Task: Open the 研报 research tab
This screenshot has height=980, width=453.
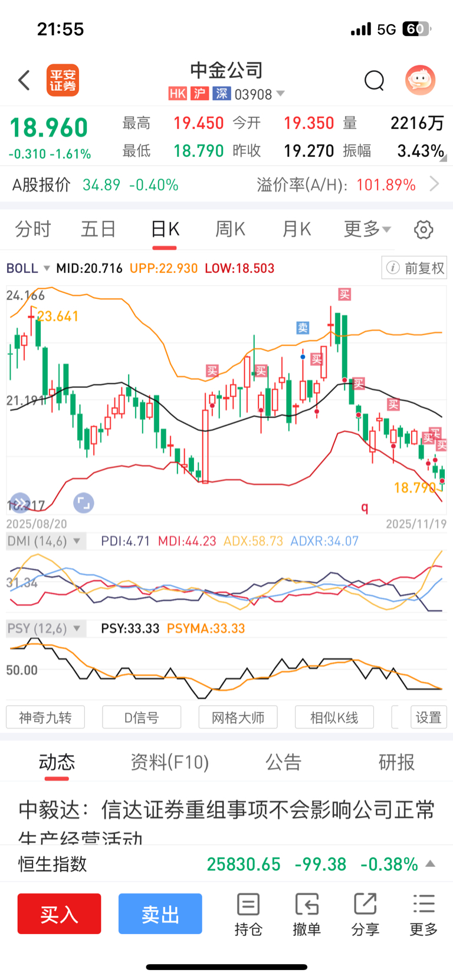Action: click(x=396, y=762)
